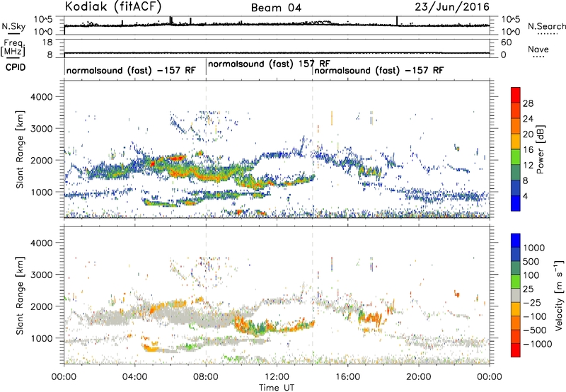
Task: Click the "2000" tick on the velocity panel
Action: 41,306
